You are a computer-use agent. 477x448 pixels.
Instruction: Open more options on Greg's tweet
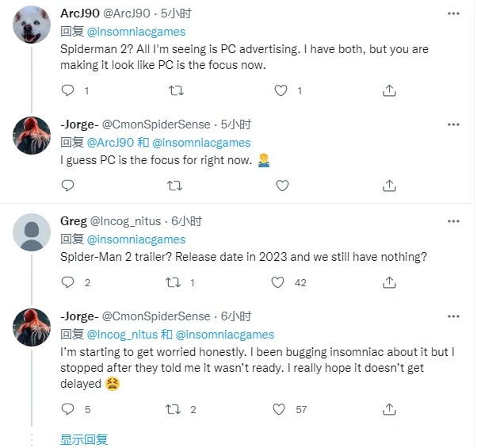(x=453, y=221)
